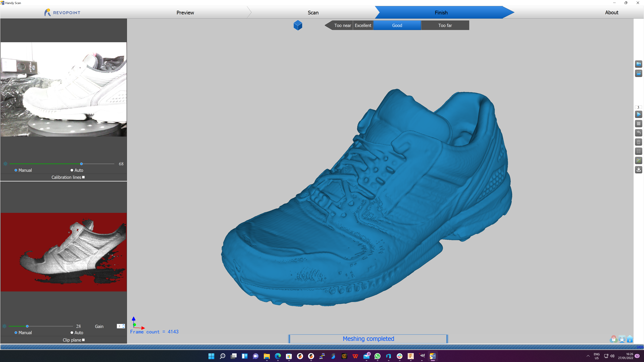Image resolution: width=644 pixels, height=362 pixels.
Task: Select Good distance quality indicator
Action: (397, 25)
